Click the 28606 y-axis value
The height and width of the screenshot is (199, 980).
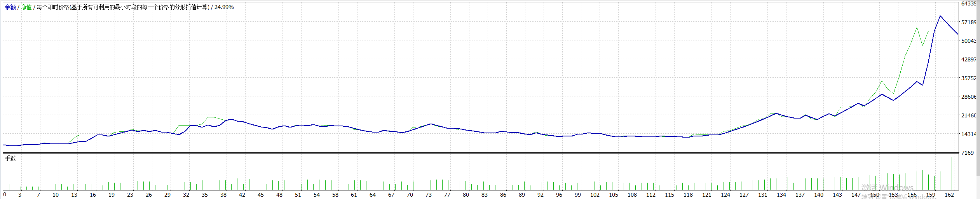(x=969, y=97)
